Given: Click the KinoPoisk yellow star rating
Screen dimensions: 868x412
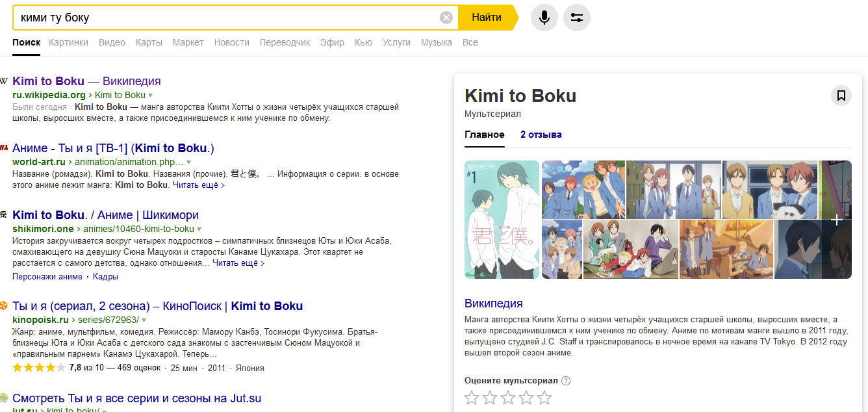Looking at the screenshot, I should [x=39, y=368].
